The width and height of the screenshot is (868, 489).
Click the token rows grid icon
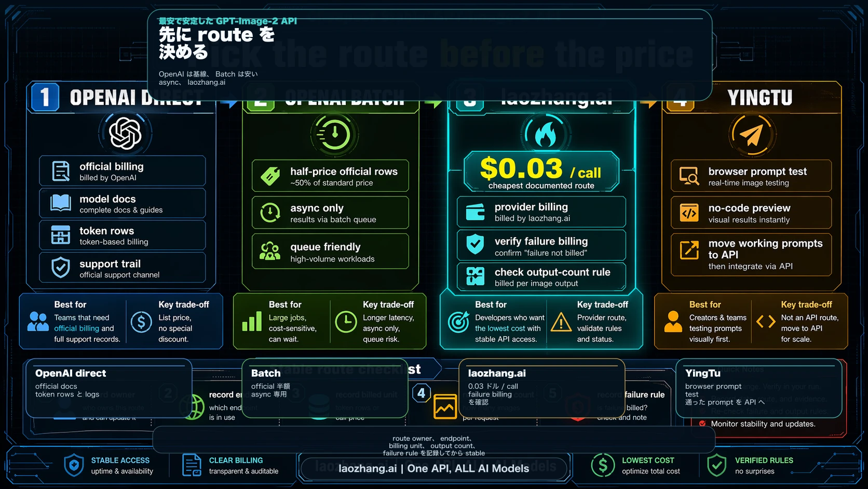[61, 235]
